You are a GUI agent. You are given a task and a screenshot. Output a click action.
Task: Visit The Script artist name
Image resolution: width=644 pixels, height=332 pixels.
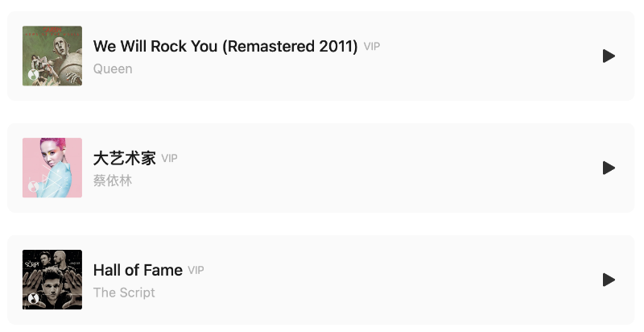124,293
